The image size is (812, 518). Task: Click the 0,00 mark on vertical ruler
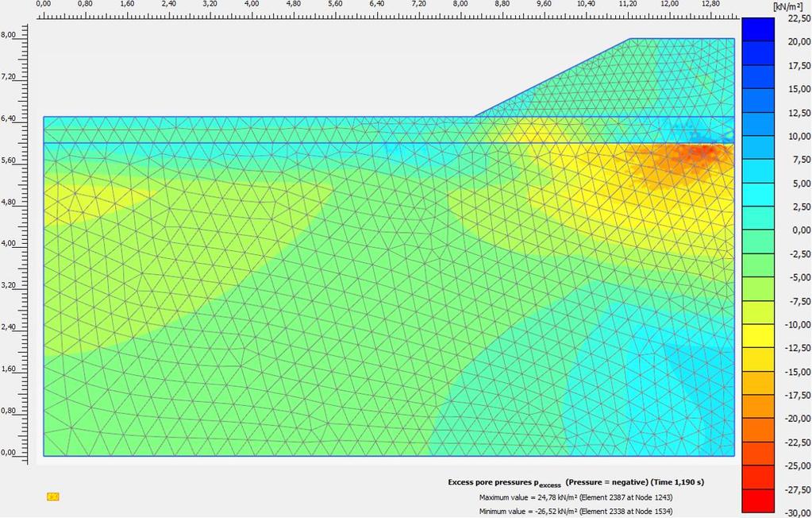tap(8, 453)
